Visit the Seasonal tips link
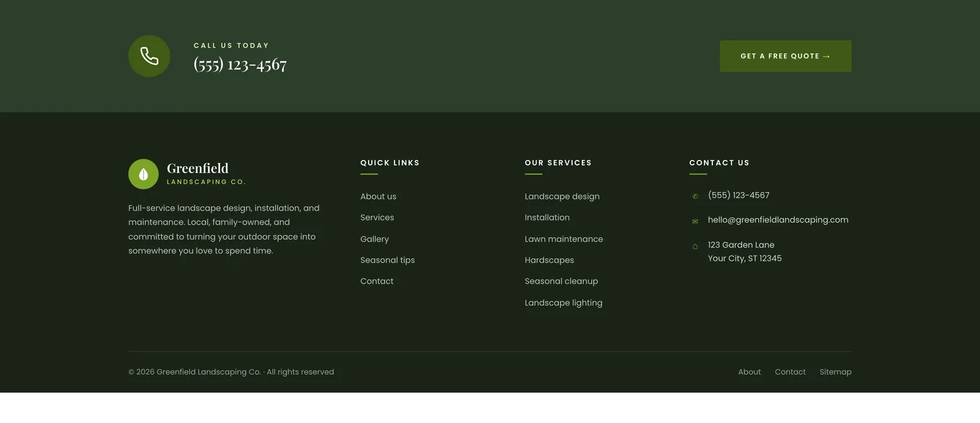This screenshot has width=980, height=423. pyautogui.click(x=388, y=260)
